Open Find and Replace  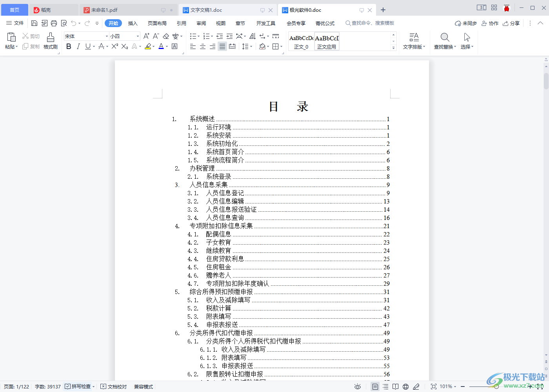point(444,40)
